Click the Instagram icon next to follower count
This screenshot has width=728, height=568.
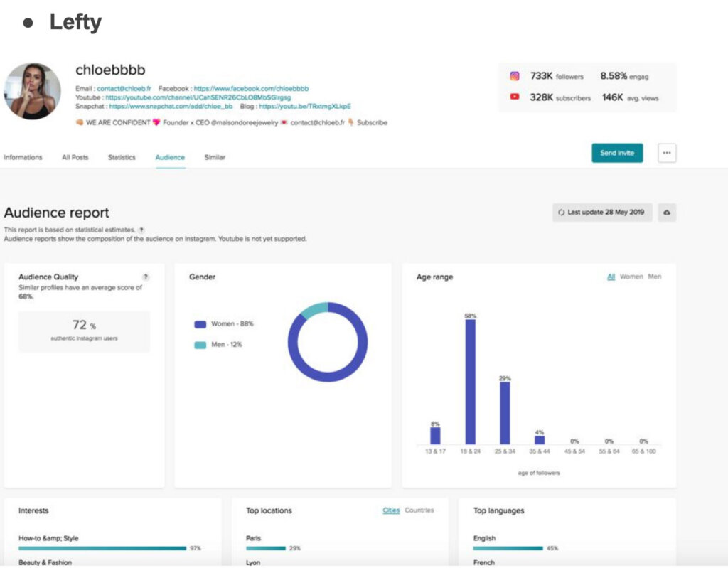tap(515, 76)
